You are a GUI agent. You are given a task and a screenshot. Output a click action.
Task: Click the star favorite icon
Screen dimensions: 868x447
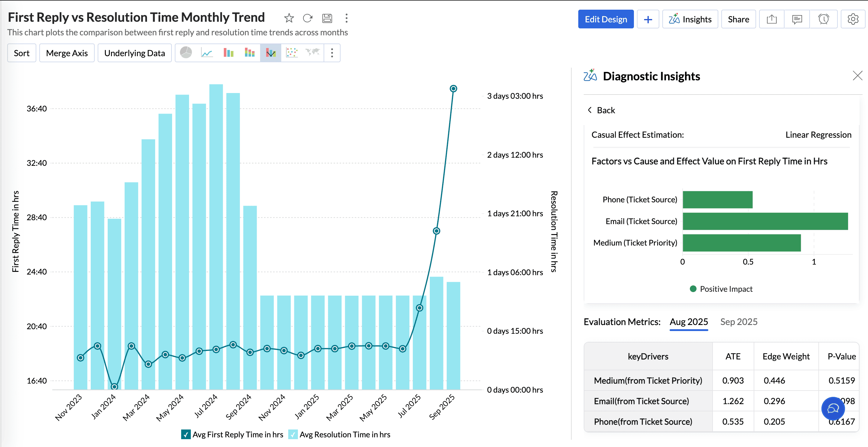(x=289, y=18)
